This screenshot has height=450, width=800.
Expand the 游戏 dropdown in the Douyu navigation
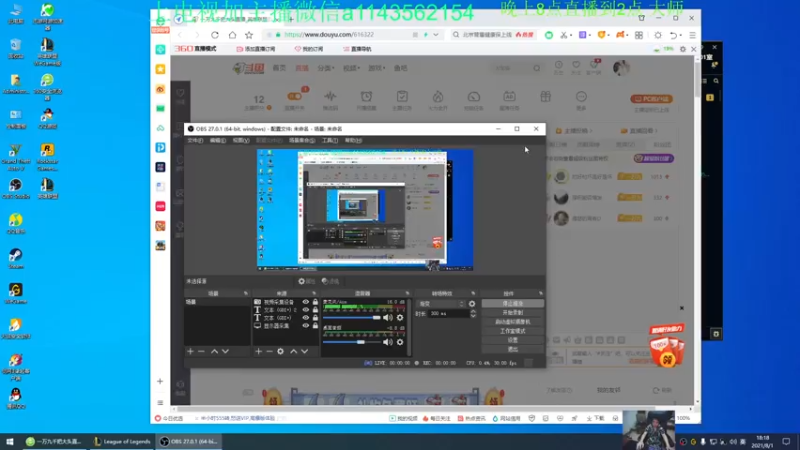pos(377,68)
